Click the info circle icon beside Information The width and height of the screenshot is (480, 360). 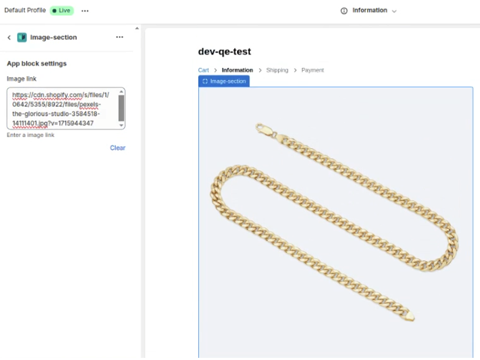pos(344,11)
